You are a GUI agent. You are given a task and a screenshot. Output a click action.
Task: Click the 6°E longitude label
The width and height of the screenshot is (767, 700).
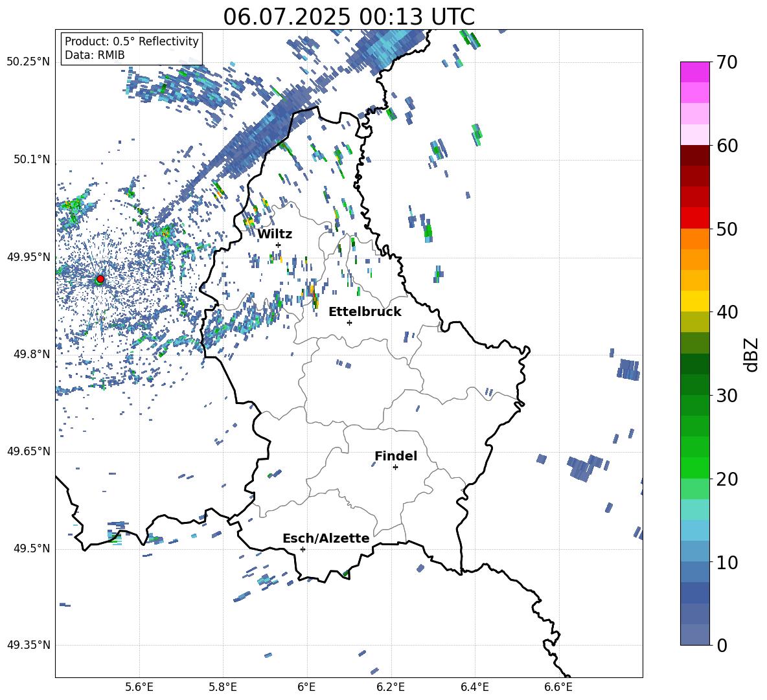pos(306,688)
